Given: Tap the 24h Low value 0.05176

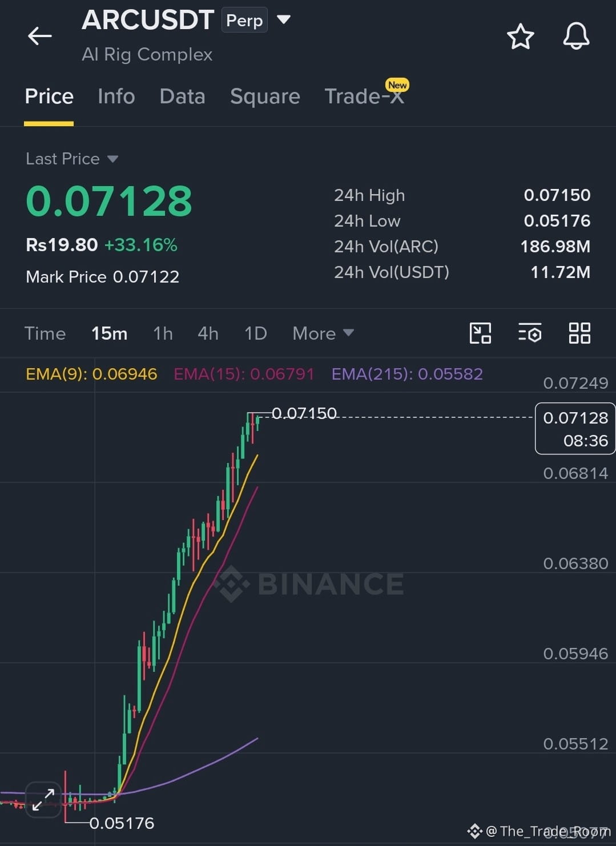Looking at the screenshot, I should [557, 221].
